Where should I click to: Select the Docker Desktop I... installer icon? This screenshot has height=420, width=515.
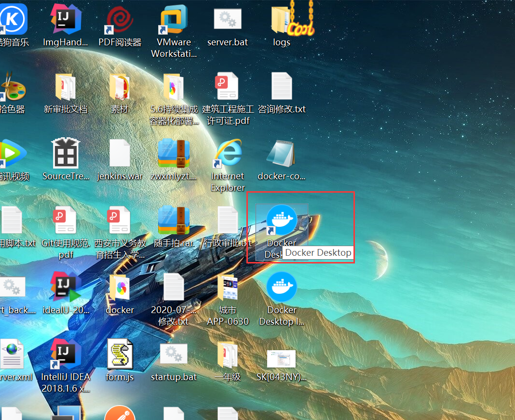pyautogui.click(x=282, y=288)
